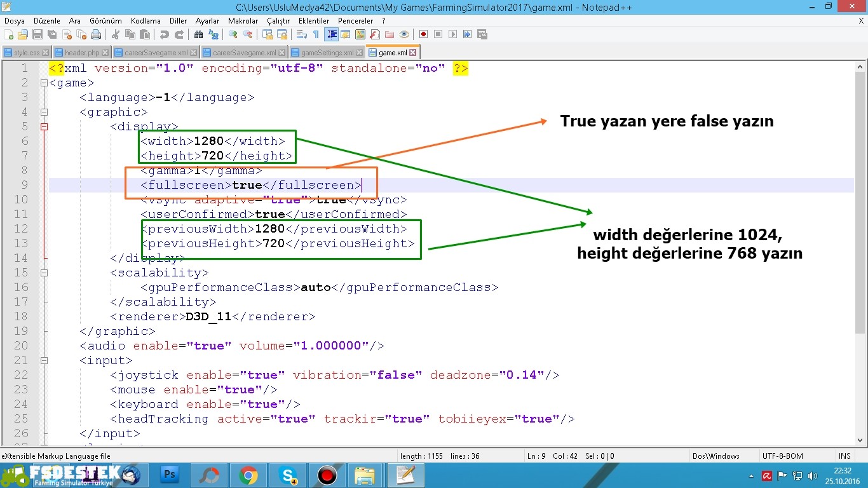Click the New file toolbar icon
This screenshot has width=868, height=488.
coord(9,34)
